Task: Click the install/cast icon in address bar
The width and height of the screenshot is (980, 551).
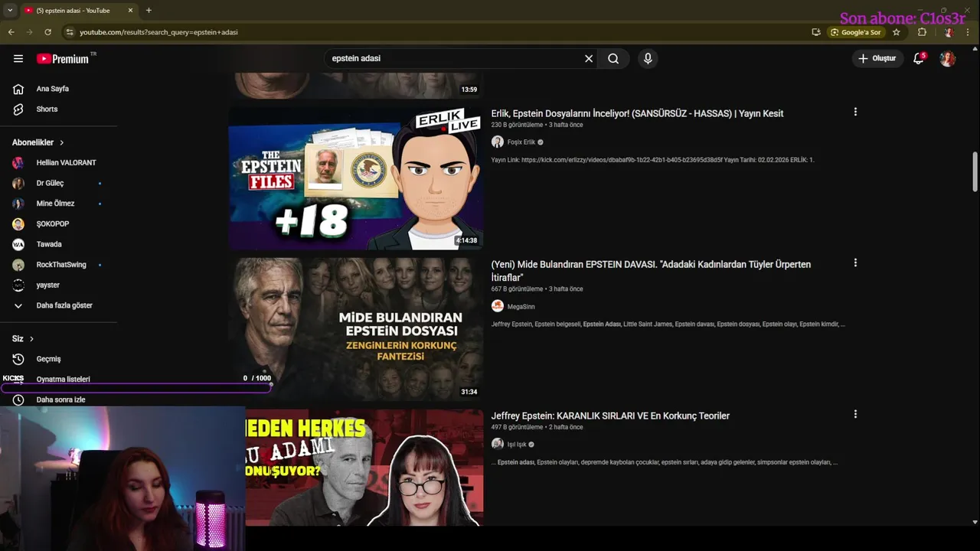Action: pos(816,32)
